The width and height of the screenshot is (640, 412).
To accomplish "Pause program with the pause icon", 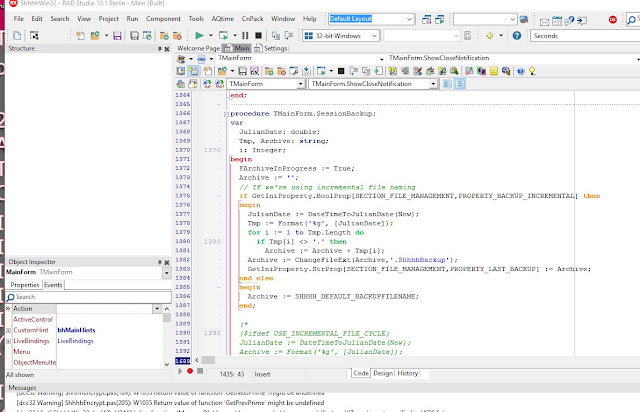I will tap(245, 36).
